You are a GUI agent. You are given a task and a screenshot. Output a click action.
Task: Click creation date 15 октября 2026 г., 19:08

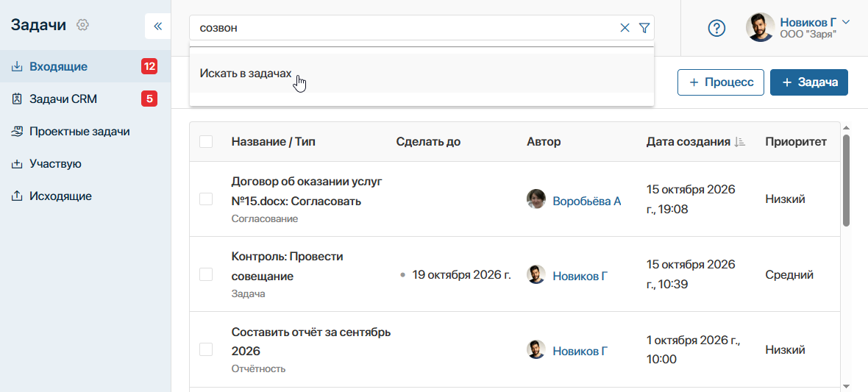pyautogui.click(x=690, y=199)
